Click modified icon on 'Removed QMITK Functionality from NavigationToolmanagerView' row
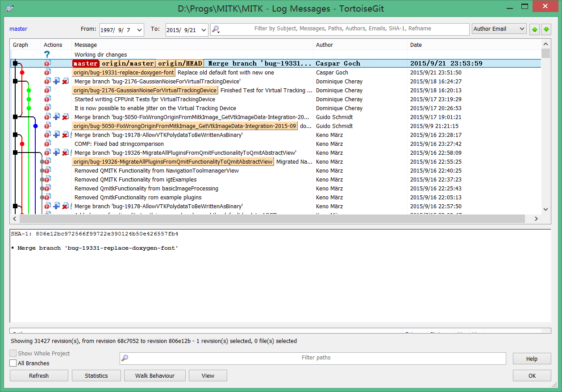 pyautogui.click(x=47, y=170)
